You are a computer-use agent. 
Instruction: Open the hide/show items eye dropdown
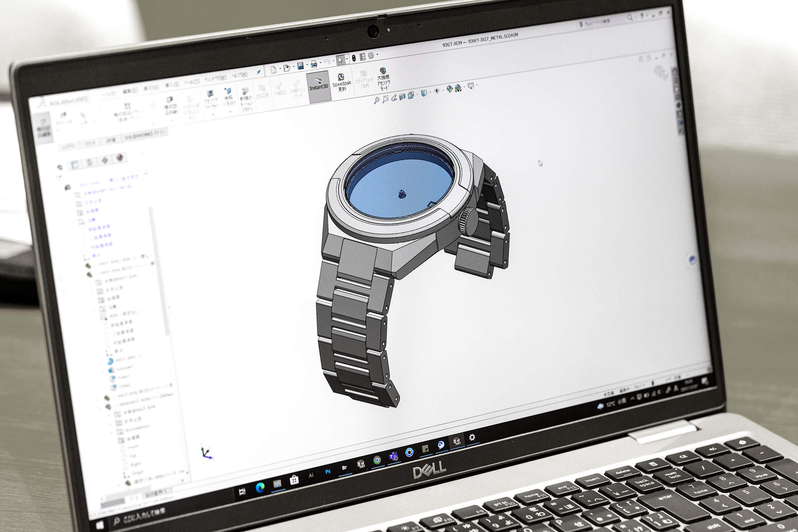pos(443,90)
